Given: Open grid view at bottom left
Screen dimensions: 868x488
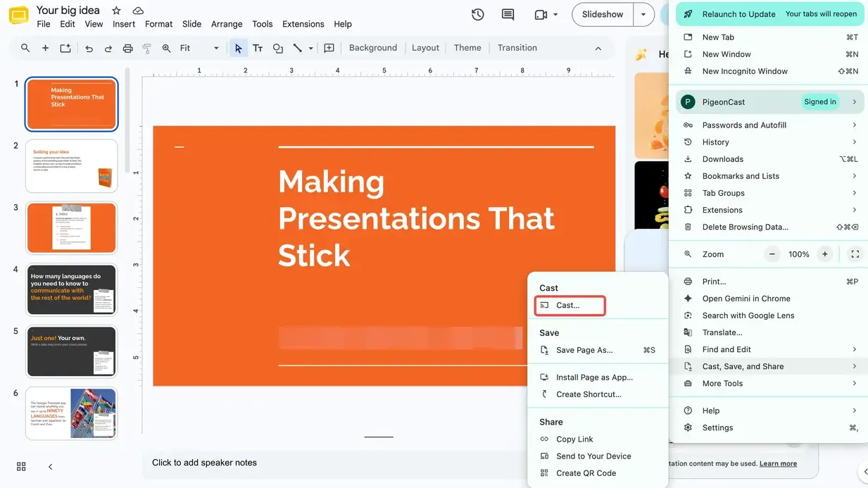Looking at the screenshot, I should (x=21, y=466).
